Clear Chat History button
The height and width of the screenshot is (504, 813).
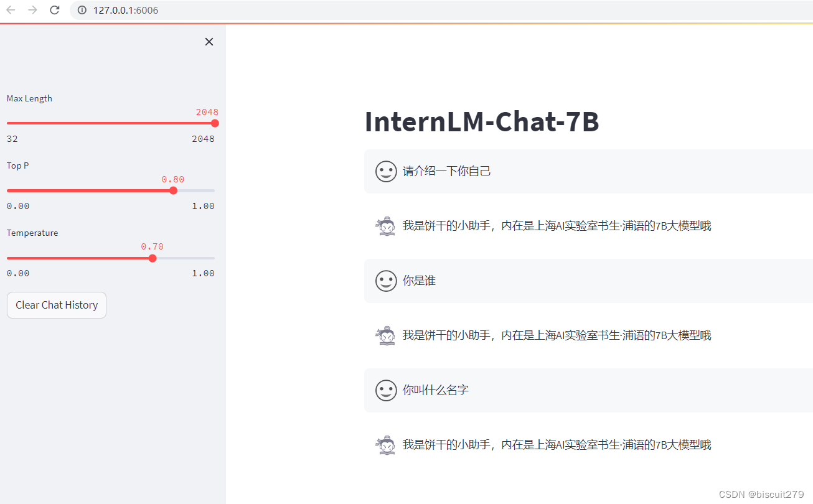57,305
